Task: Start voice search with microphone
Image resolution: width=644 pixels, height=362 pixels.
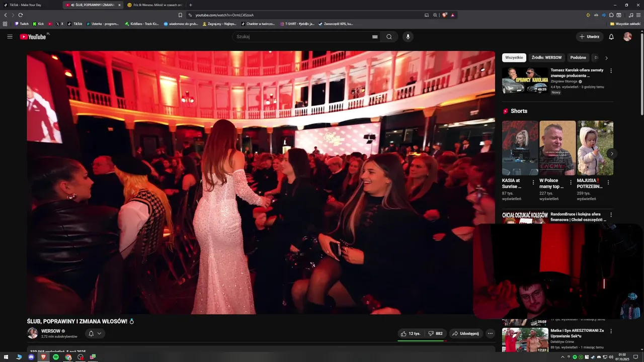Action: [x=408, y=37]
